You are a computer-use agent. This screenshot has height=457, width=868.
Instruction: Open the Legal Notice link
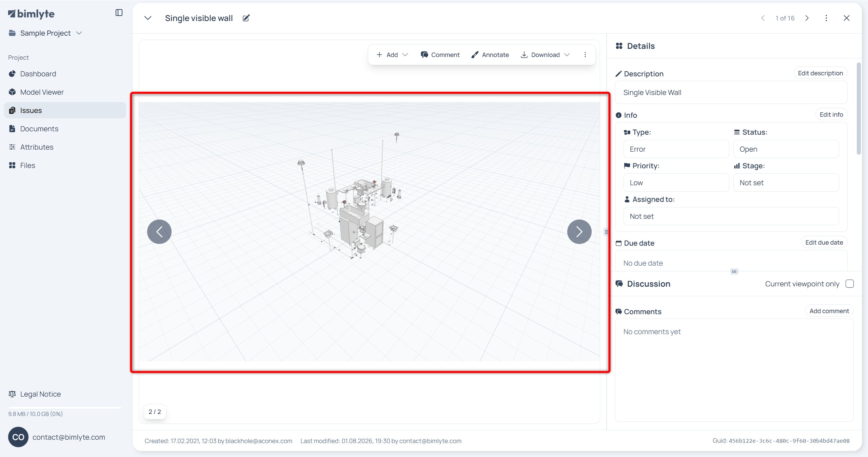tap(35, 394)
